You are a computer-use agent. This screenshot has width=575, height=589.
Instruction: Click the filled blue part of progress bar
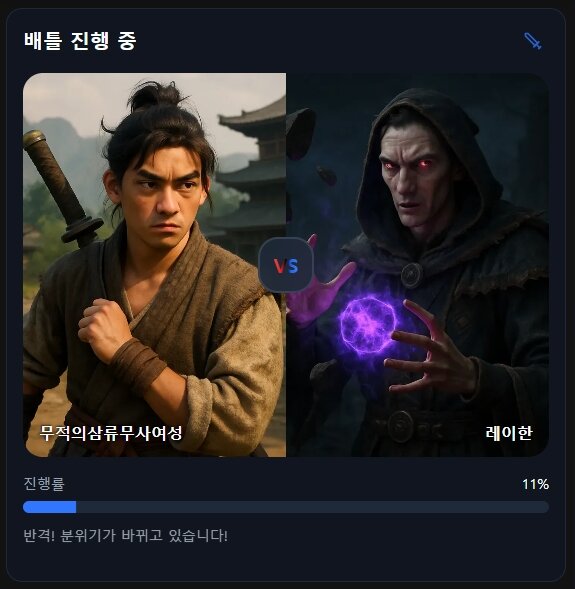point(50,507)
